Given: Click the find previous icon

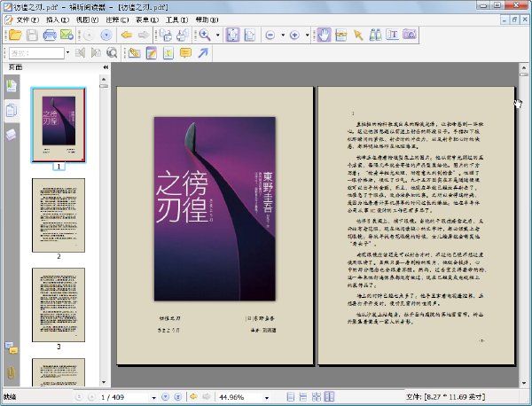Looking at the screenshot, I should click(x=80, y=53).
